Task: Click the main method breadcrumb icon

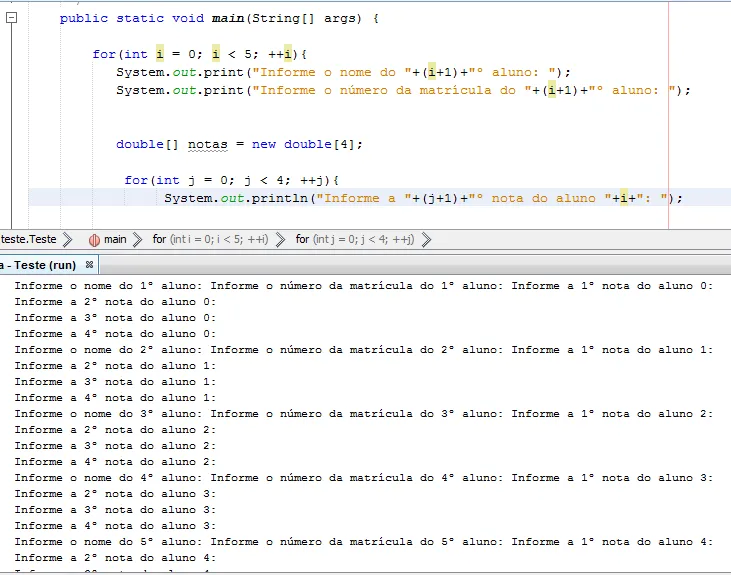Action: point(94,240)
